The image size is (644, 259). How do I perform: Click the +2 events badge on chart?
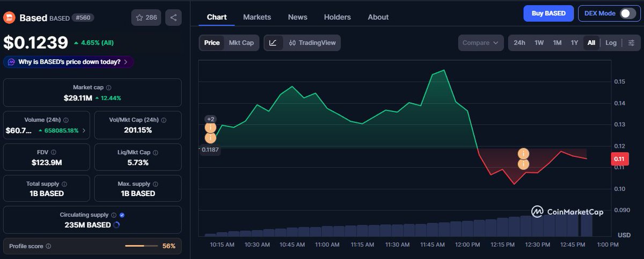pyautogui.click(x=210, y=119)
